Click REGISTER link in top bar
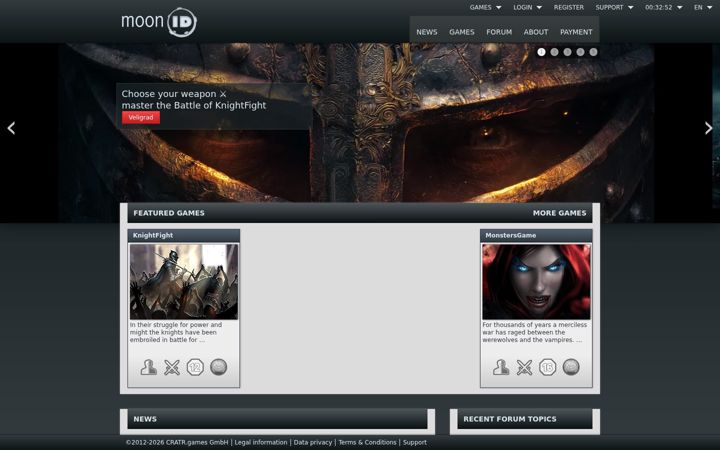Viewport: 720px width, 450px height. [x=568, y=7]
